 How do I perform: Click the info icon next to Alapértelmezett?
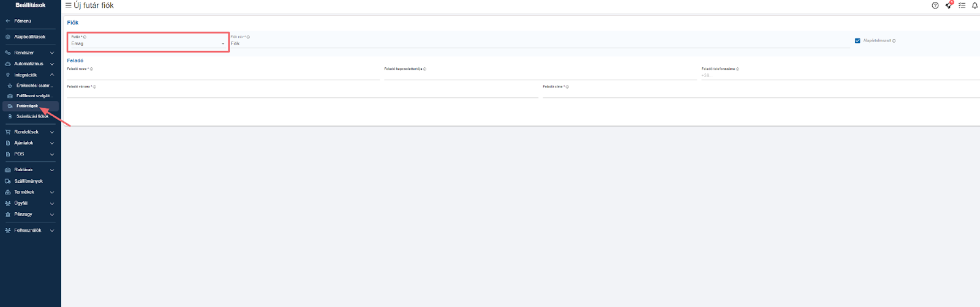894,41
